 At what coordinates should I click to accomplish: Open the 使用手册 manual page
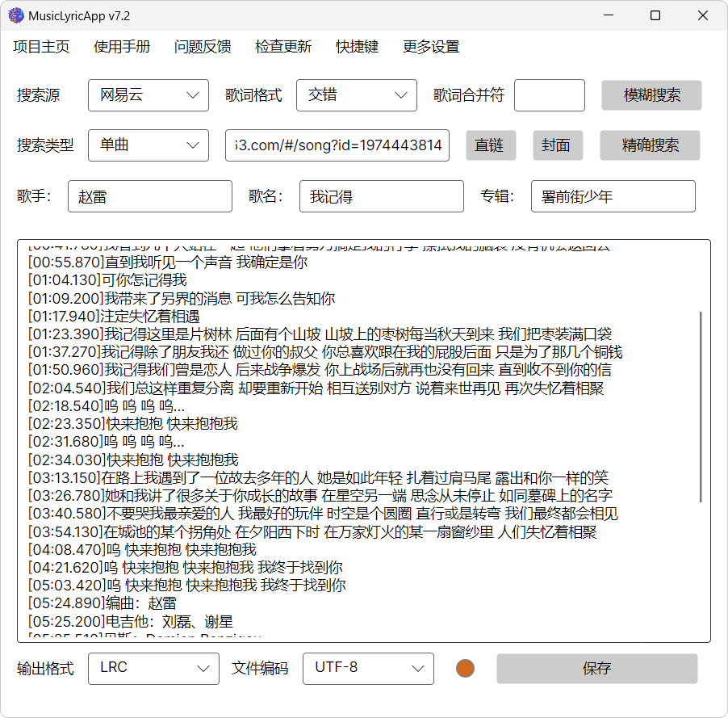(x=122, y=47)
